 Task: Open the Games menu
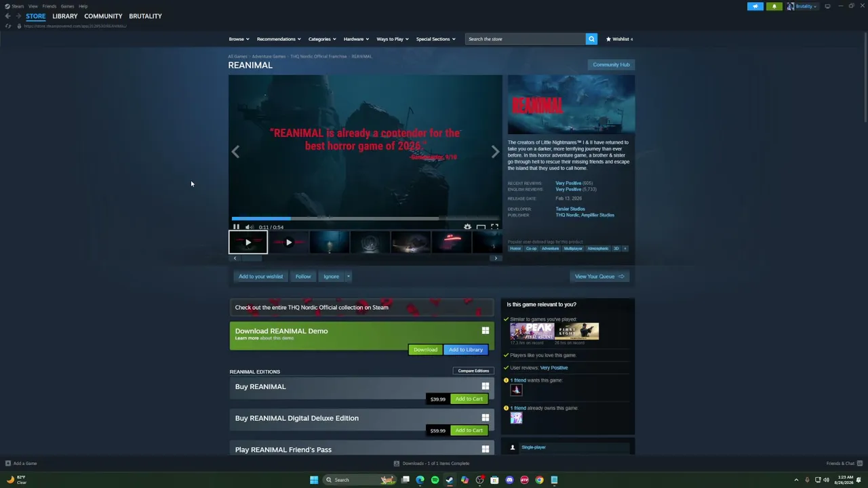(67, 6)
